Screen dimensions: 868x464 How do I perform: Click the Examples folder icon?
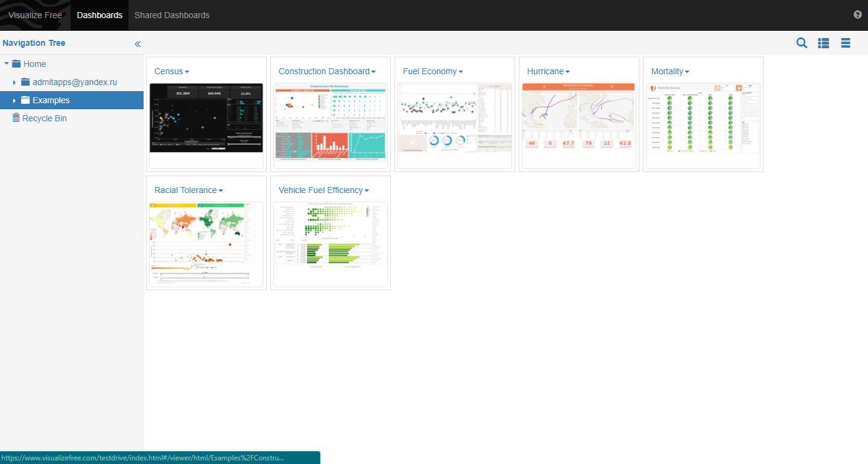(25, 100)
